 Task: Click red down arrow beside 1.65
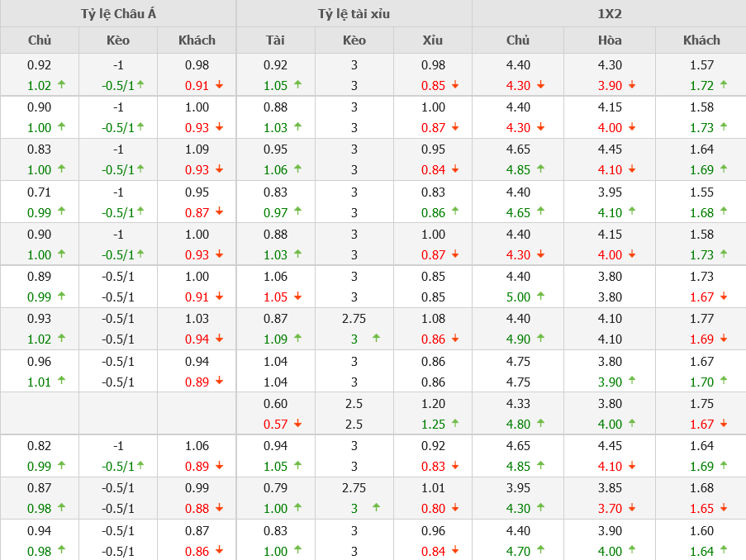(724, 508)
